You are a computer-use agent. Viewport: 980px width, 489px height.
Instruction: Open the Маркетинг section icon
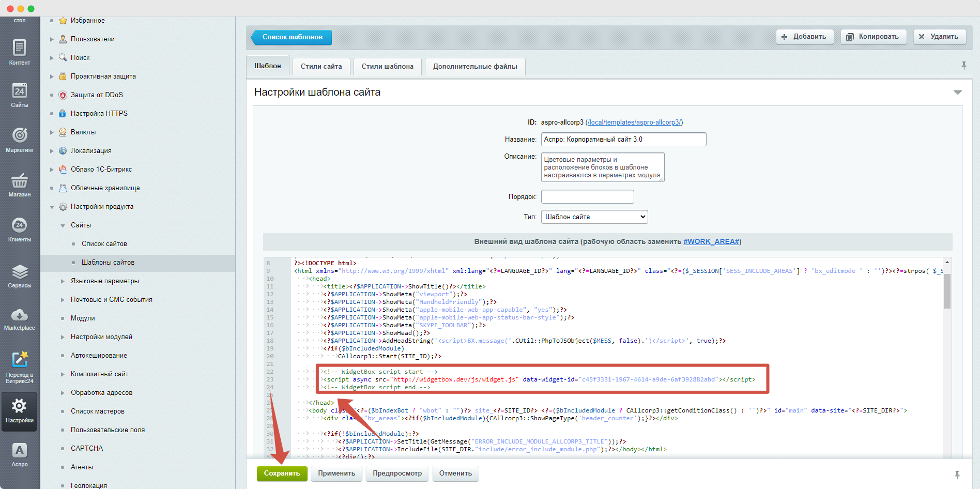point(20,140)
